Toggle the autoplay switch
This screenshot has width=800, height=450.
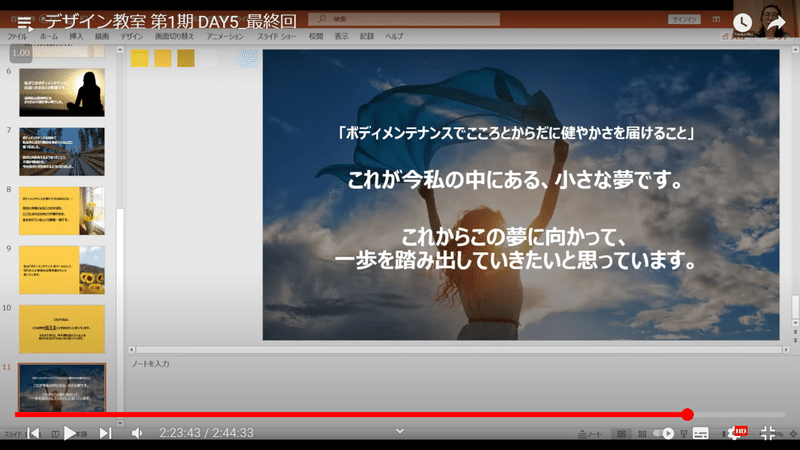pyautogui.click(x=664, y=433)
